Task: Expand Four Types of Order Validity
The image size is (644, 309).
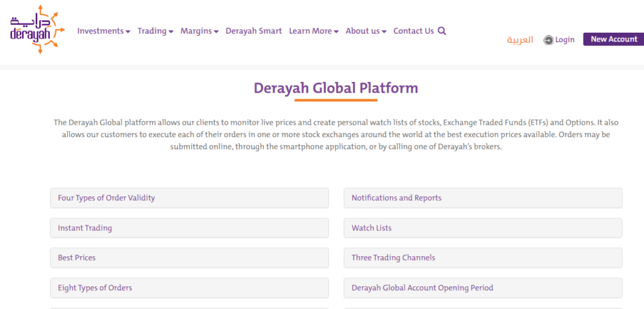Action: pyautogui.click(x=189, y=198)
